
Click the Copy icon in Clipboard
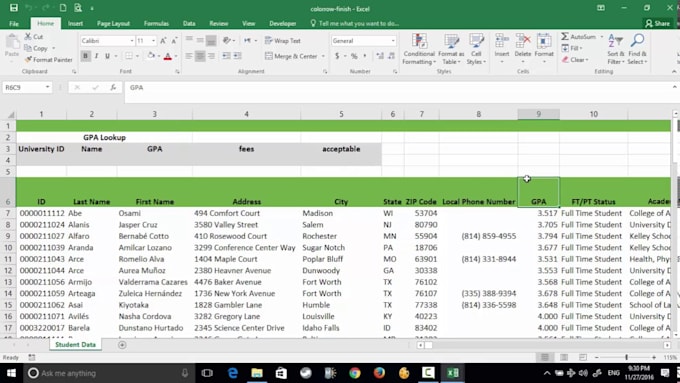[x=28, y=48]
